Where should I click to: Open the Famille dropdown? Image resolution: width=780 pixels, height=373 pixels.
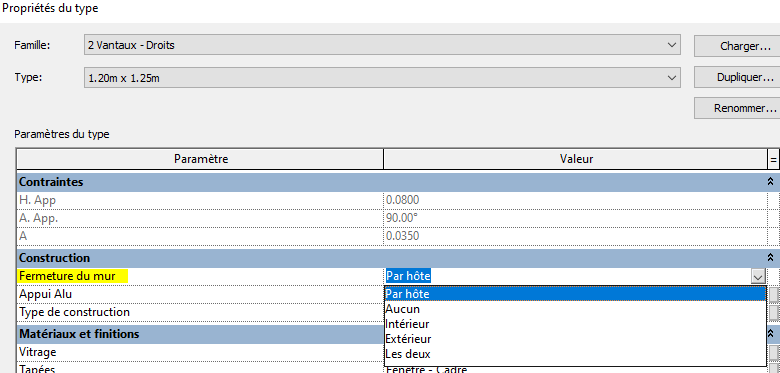(x=382, y=45)
